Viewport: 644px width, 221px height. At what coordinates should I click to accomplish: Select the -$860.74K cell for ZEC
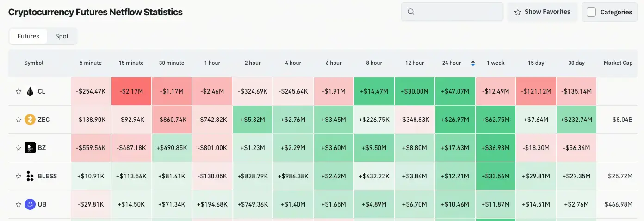(x=172, y=120)
